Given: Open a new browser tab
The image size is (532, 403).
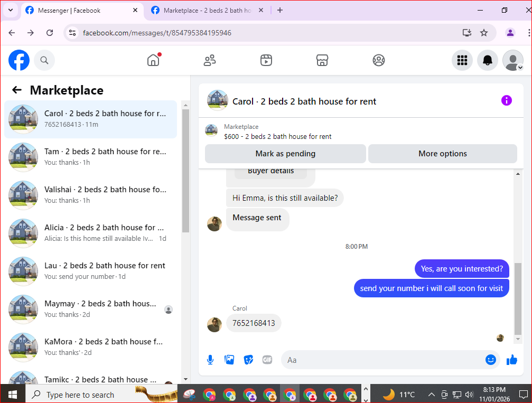Looking at the screenshot, I should [x=280, y=10].
